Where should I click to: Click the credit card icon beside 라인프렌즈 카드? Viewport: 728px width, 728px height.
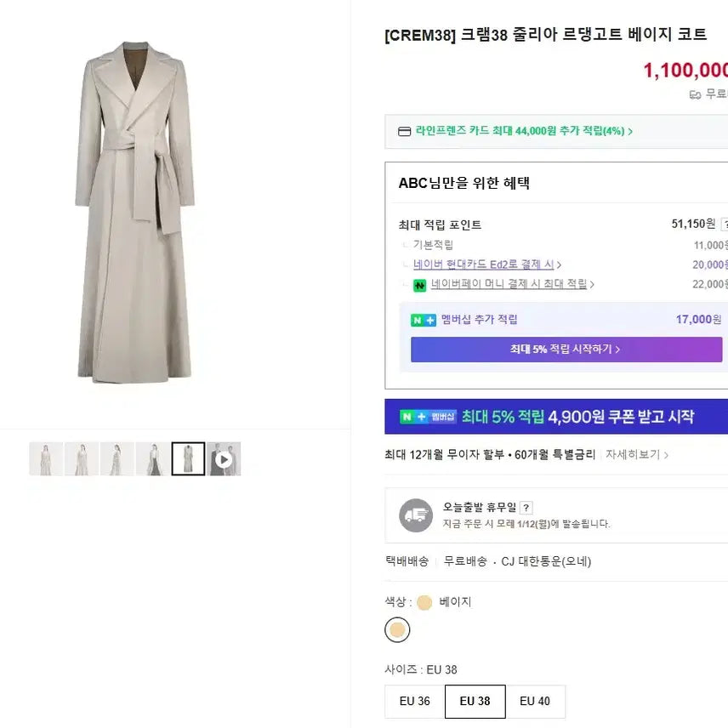coord(403,132)
